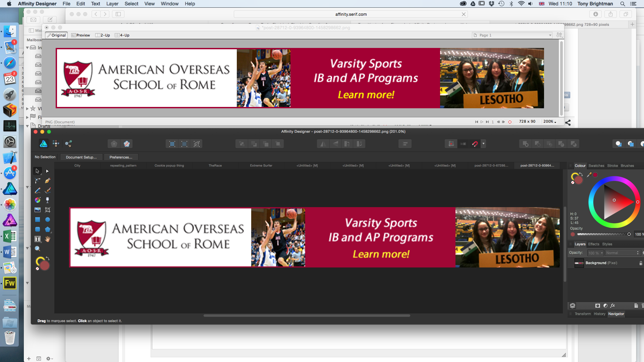Select the Rectangle shape tool
Viewport: 644px width, 362px height.
(x=38, y=220)
